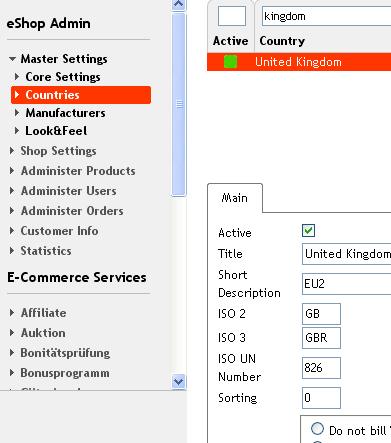Open the Statistics section

point(46,251)
